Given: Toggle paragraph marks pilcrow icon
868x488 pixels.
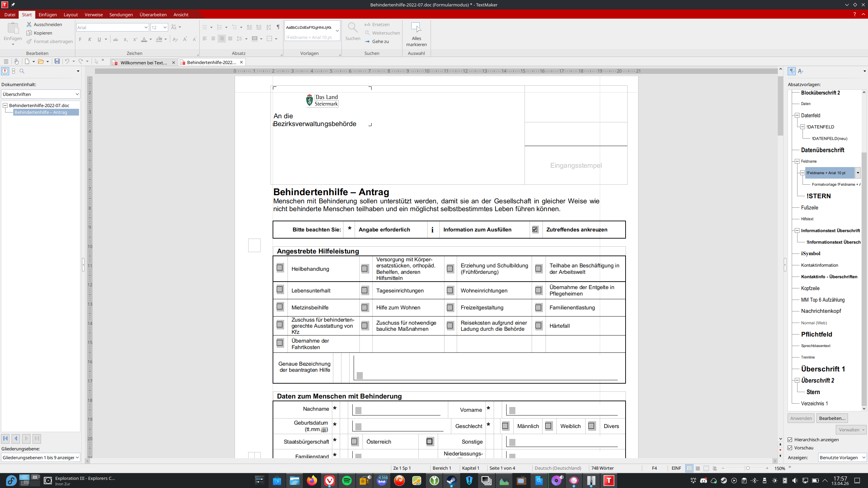Looking at the screenshot, I should pos(278,27).
